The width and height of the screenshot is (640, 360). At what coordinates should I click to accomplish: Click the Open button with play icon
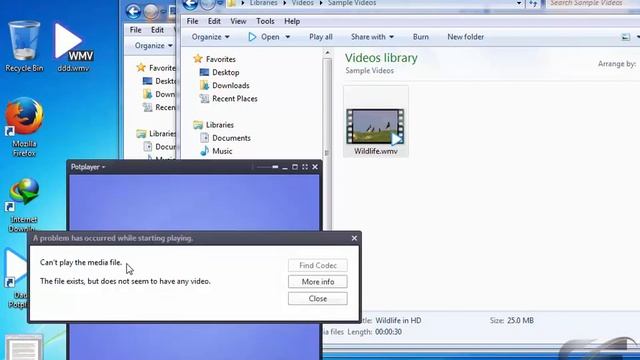click(264, 37)
